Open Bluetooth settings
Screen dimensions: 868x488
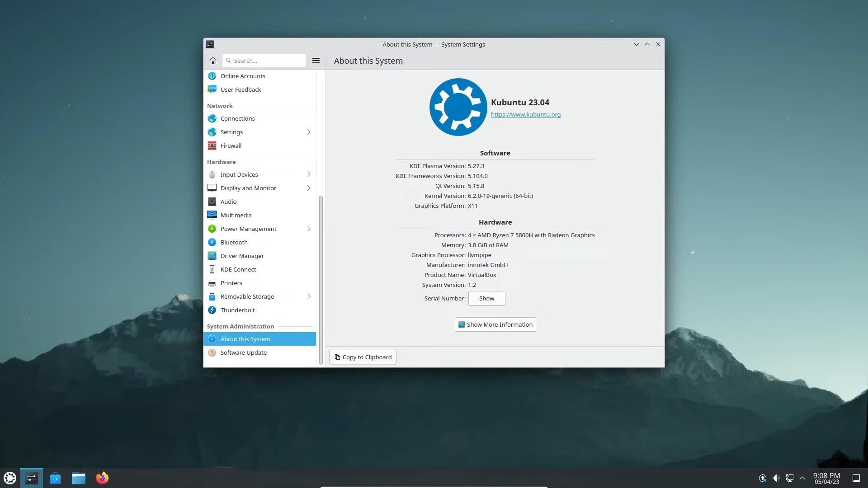234,242
